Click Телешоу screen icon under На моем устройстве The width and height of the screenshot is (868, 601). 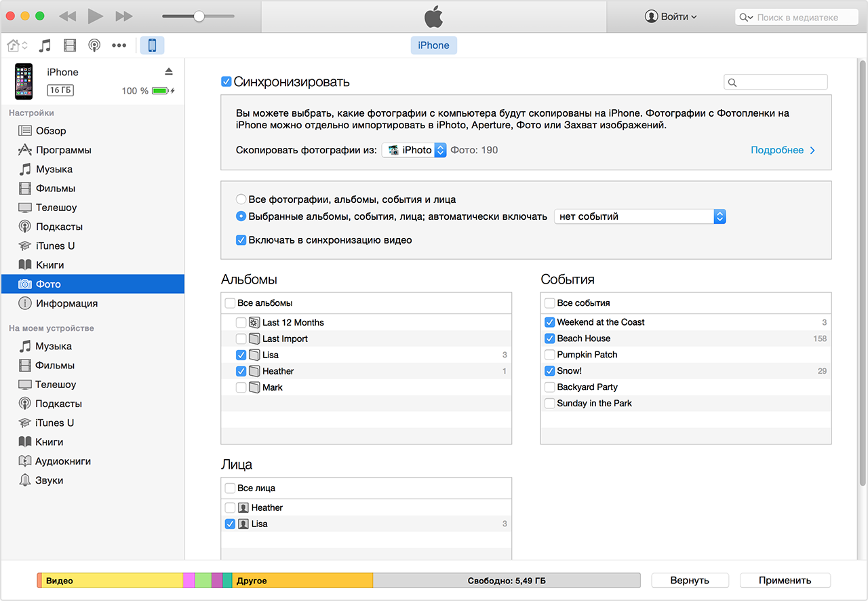[x=25, y=385]
